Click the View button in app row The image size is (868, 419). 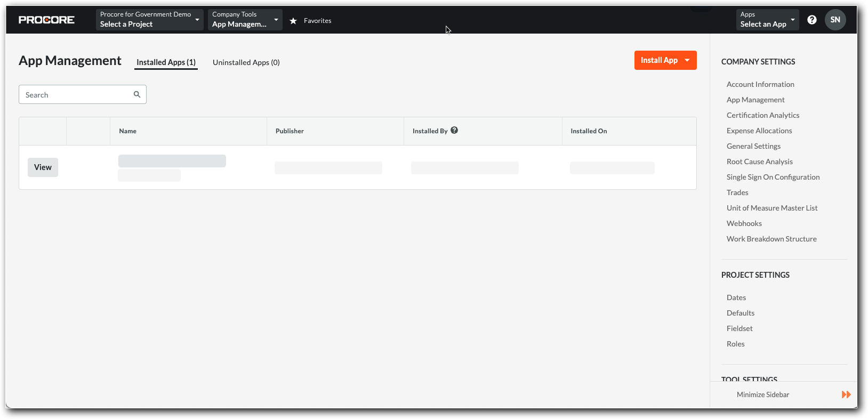coord(43,167)
